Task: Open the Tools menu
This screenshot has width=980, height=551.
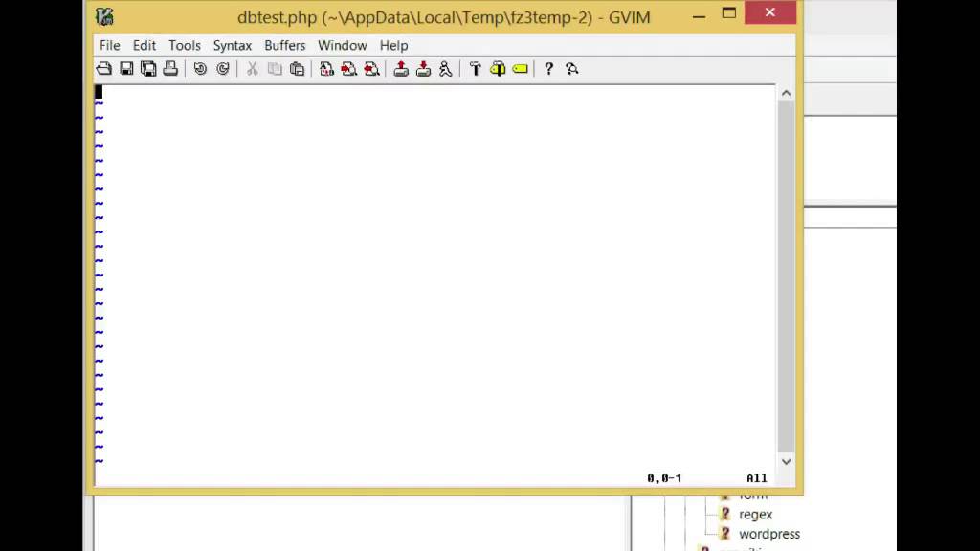Action: coord(185,46)
